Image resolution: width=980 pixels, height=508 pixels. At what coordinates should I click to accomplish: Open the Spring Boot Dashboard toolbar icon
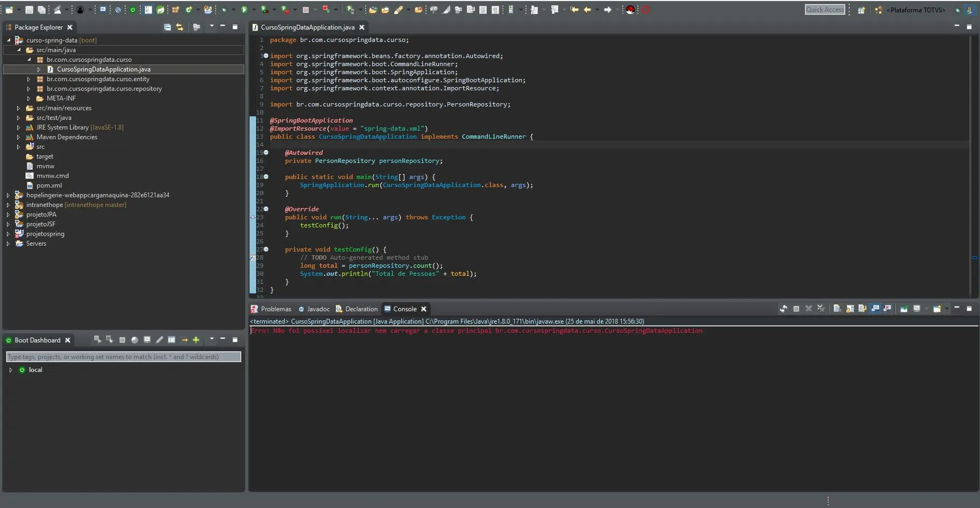point(133,10)
